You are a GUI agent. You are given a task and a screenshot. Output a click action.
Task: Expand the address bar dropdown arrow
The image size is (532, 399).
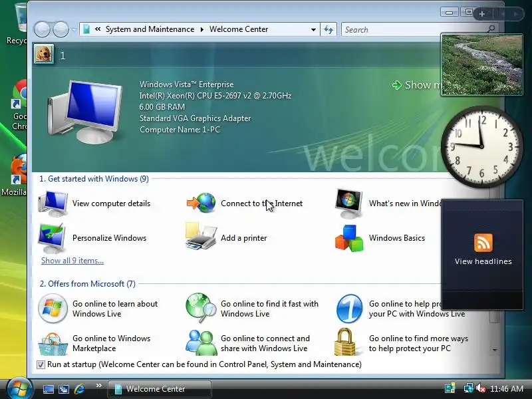[313, 29]
